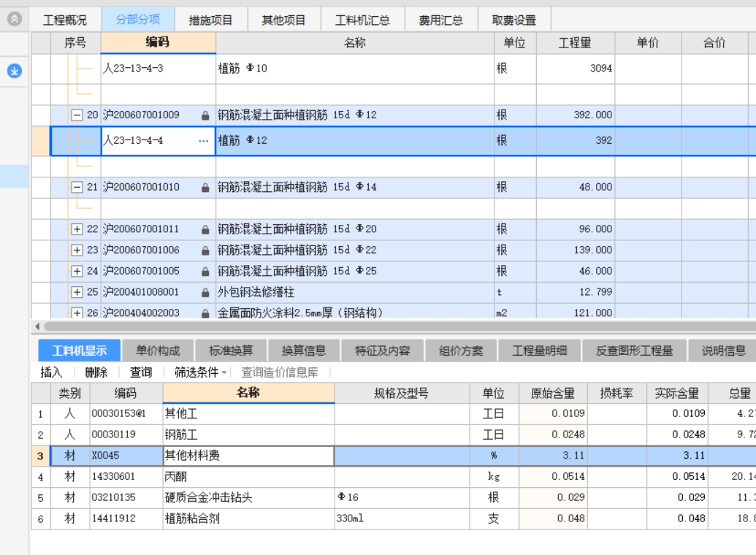Viewport: 756px width, 555px height.
Task: Click 外包钢法修缮柱 name cell
Action: click(355, 292)
